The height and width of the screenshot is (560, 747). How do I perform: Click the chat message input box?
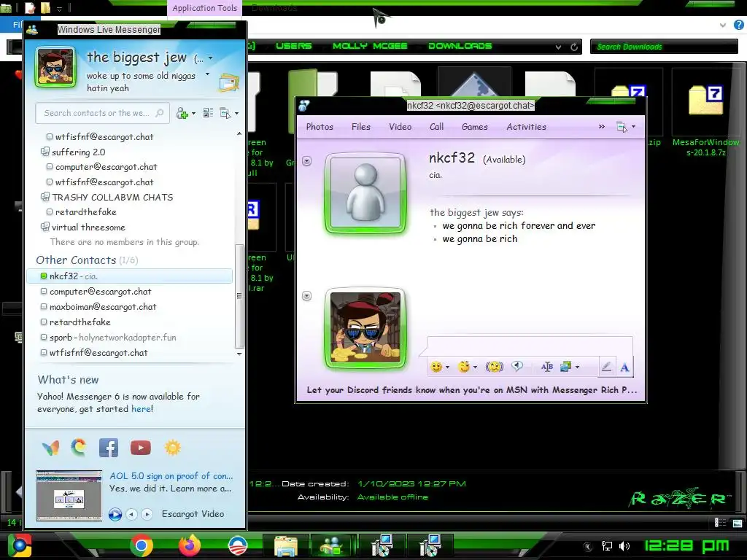530,346
